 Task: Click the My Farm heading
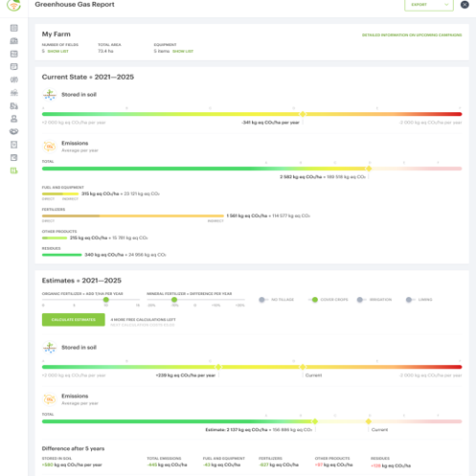[57, 34]
